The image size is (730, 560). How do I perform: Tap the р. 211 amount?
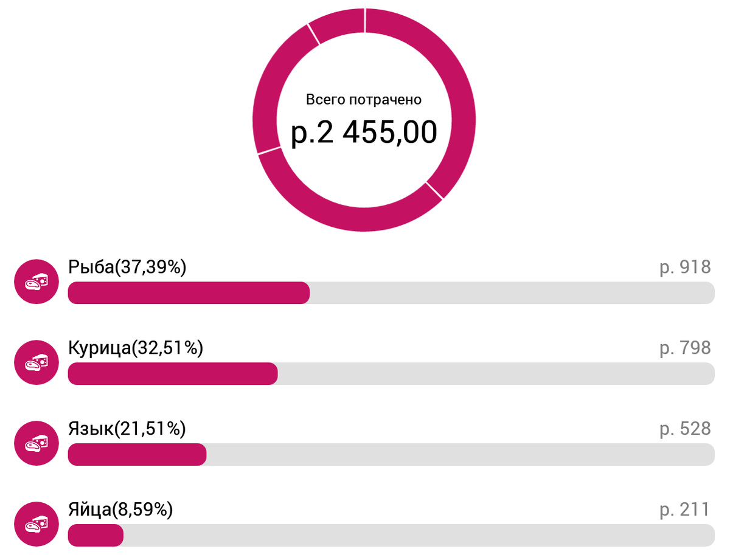pyautogui.click(x=685, y=510)
